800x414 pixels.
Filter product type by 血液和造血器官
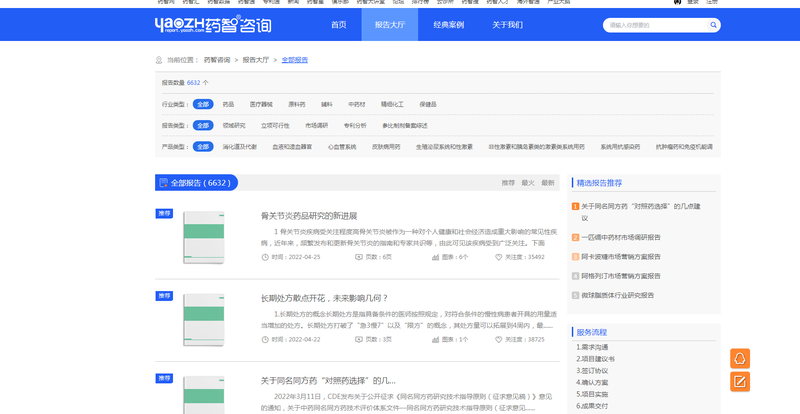click(x=292, y=147)
